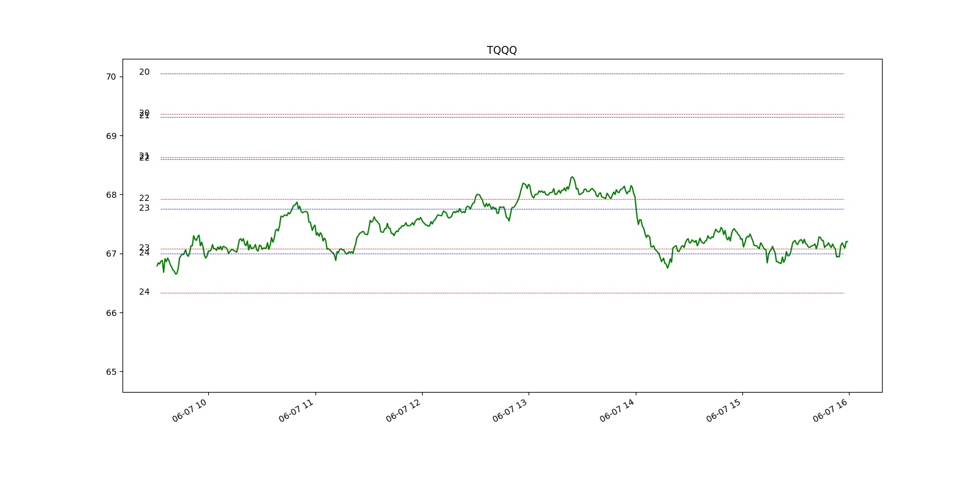Select the y-axis tick label 65
This screenshot has width=980, height=490.
click(x=111, y=372)
